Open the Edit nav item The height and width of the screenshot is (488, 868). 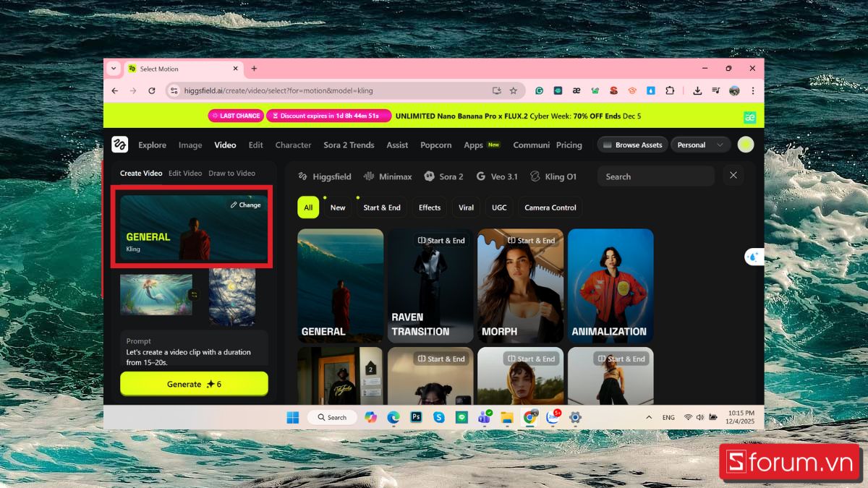[x=256, y=145]
